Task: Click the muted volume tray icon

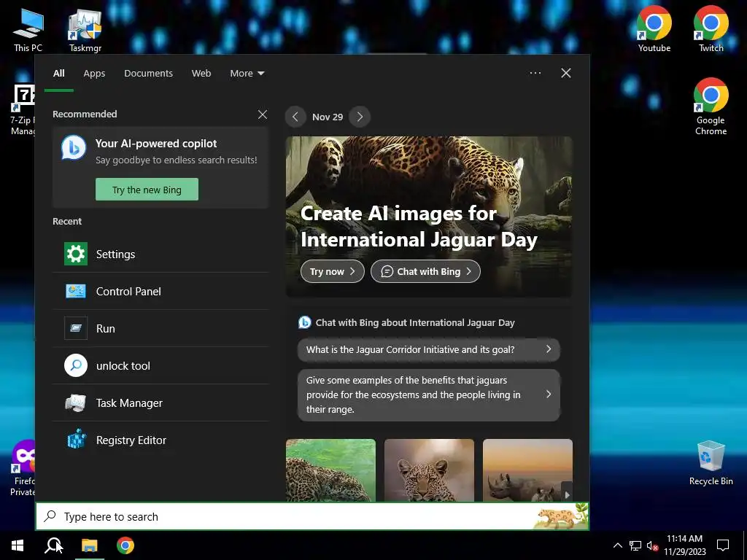Action: click(x=652, y=545)
